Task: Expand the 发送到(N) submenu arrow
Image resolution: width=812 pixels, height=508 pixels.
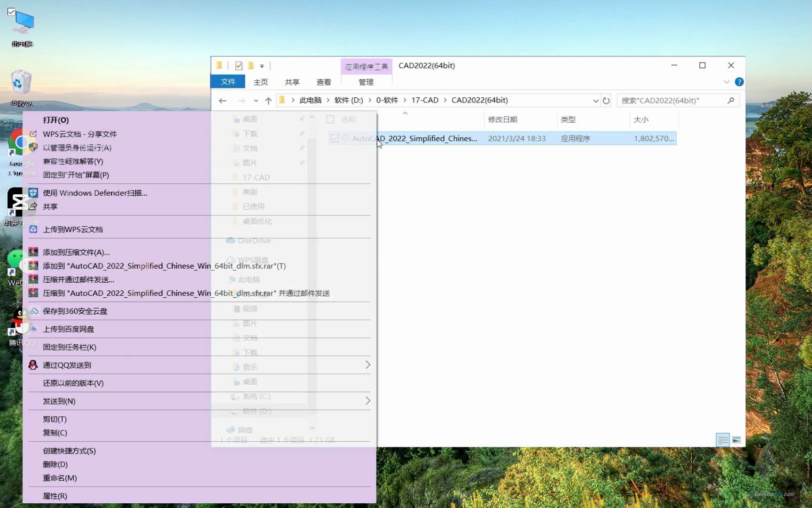Action: [367, 401]
